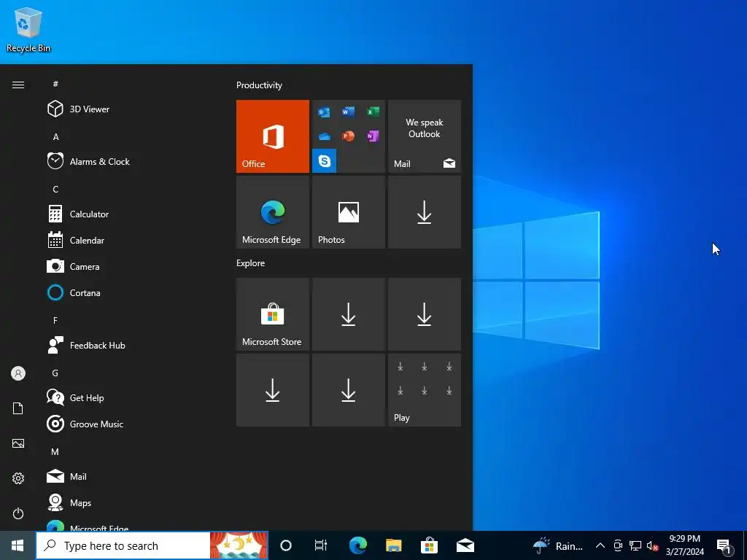The width and height of the screenshot is (747, 560).
Task: Open the clock showing 9:29 PM
Action: pos(684,545)
